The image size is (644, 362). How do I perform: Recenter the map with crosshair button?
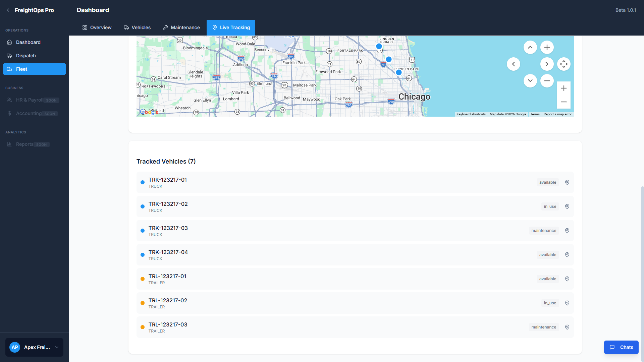(563, 64)
